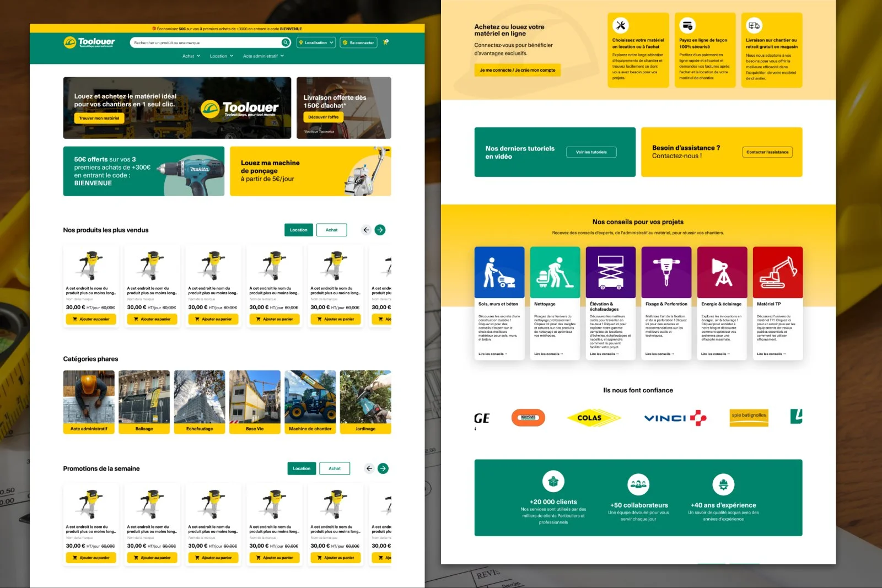Click the collaborators icon above +50 collaborateurs
This screenshot has width=882, height=588.
point(638,484)
